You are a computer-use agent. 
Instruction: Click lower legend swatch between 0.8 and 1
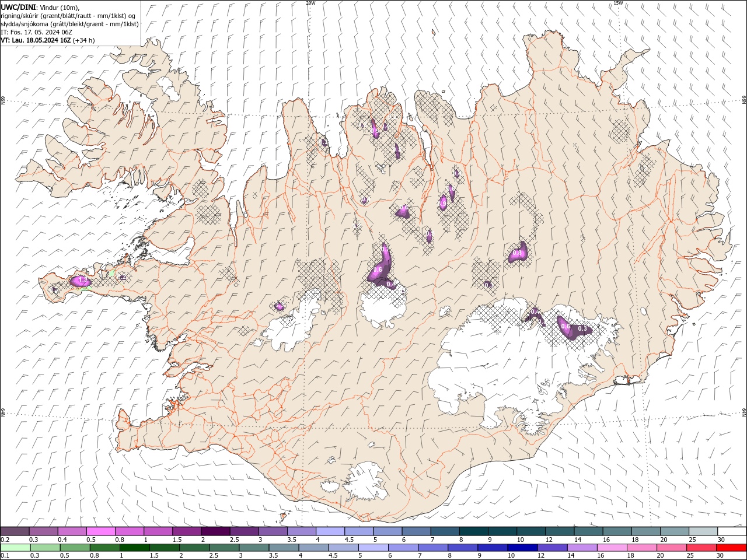(x=104, y=548)
